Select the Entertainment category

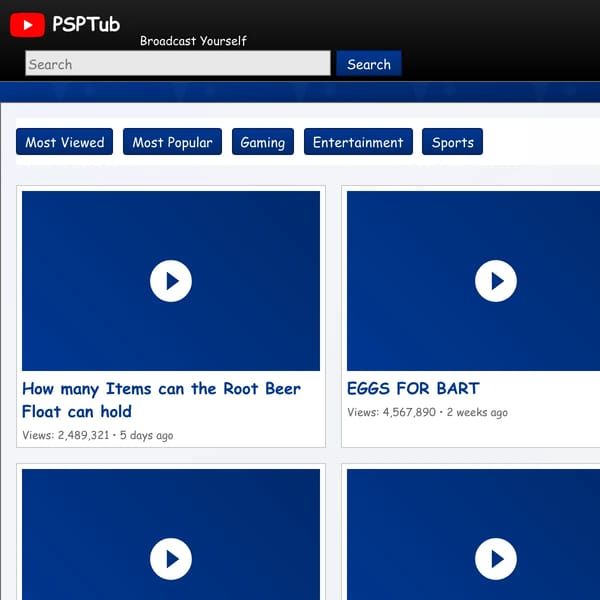pos(358,142)
